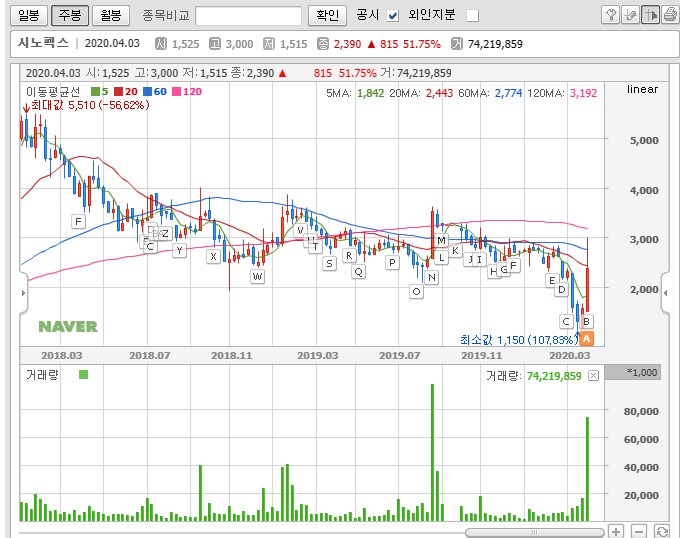Print the chart with the printer icon
The image size is (680, 538).
point(670,16)
